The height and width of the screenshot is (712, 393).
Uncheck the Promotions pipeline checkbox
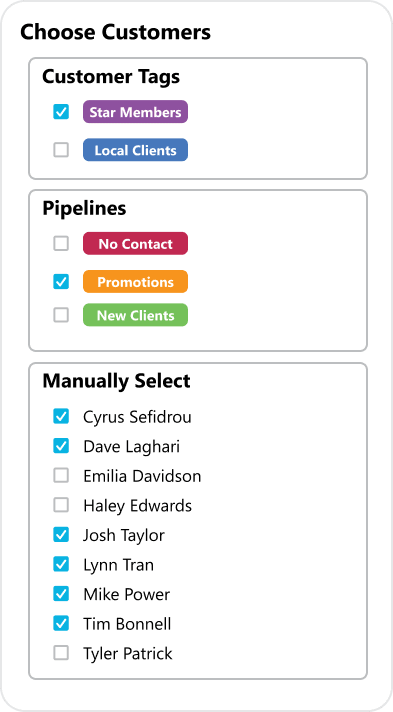click(61, 282)
